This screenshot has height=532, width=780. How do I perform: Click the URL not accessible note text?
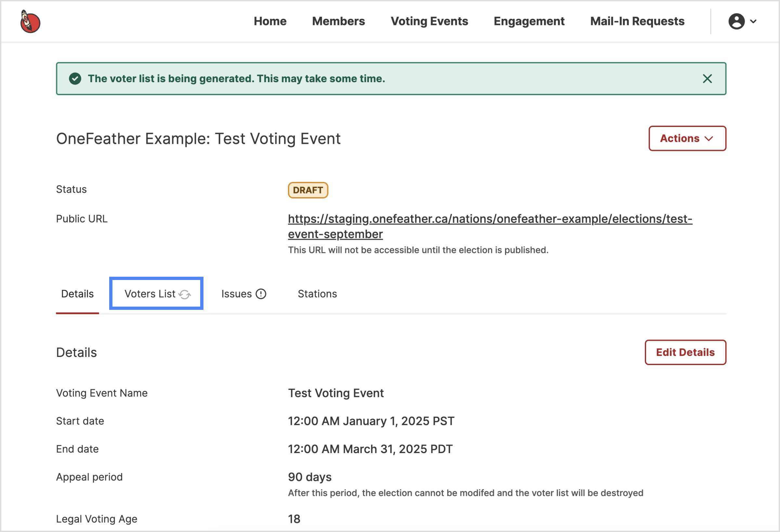[418, 250]
